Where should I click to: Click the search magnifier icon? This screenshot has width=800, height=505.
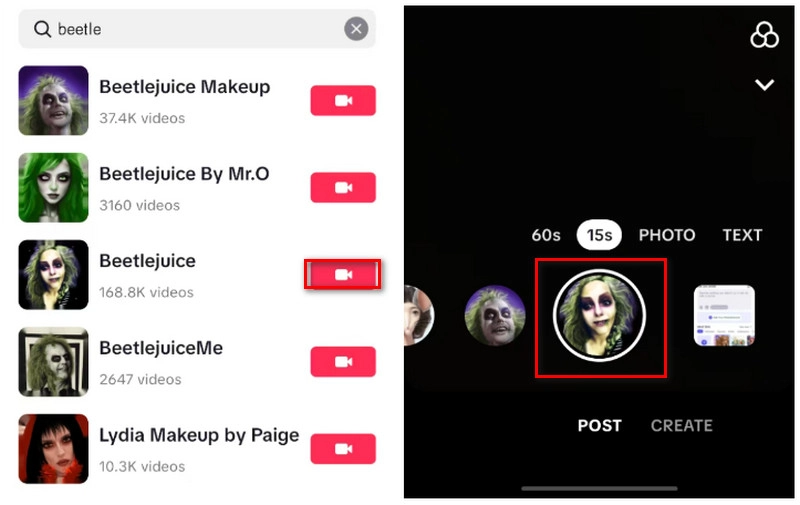pyautogui.click(x=42, y=29)
